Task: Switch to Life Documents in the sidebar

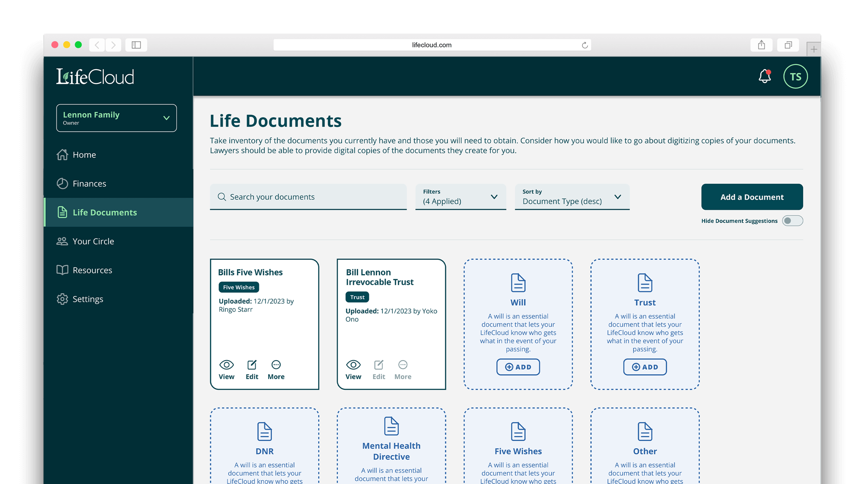Action: (105, 212)
